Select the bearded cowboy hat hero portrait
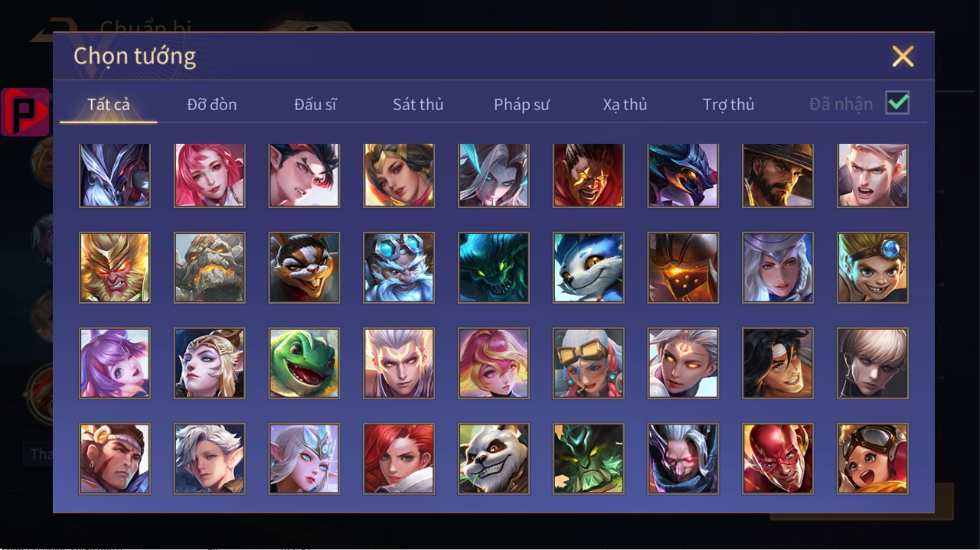Image resolution: width=980 pixels, height=550 pixels. click(778, 175)
